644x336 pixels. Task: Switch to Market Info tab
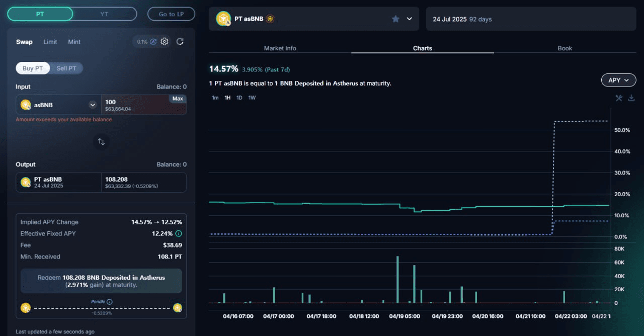280,48
